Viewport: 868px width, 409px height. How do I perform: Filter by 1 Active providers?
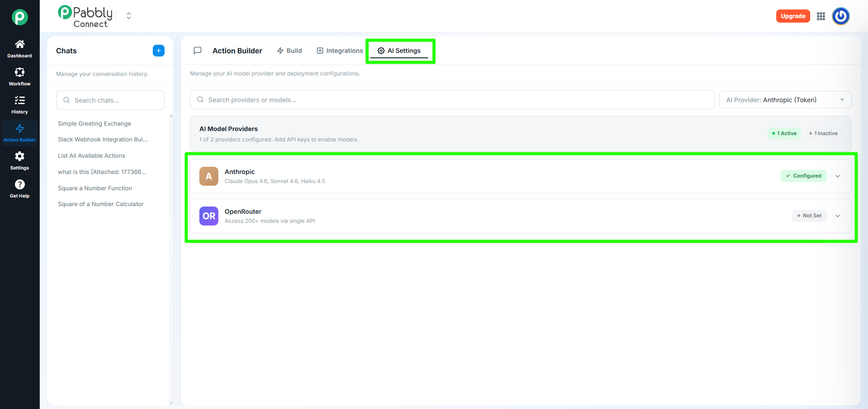tap(784, 133)
